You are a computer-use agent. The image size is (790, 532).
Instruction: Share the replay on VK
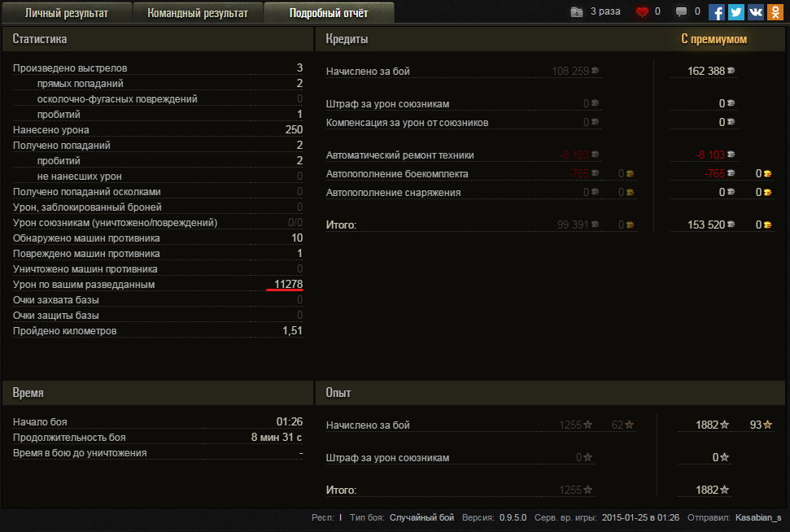pos(756,12)
